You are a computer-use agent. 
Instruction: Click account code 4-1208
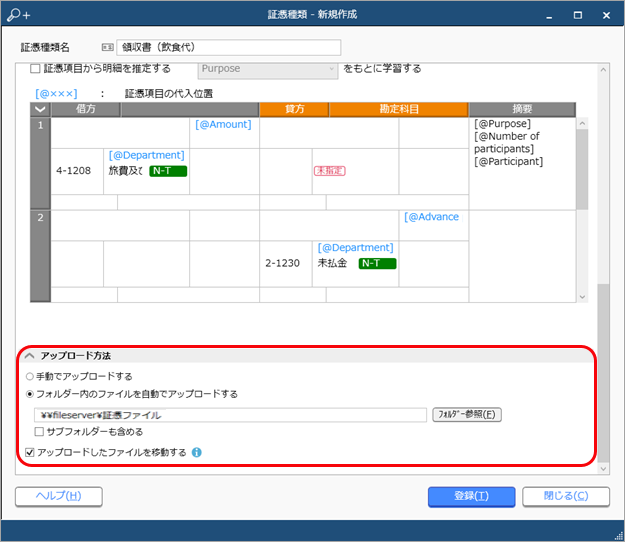tap(74, 171)
